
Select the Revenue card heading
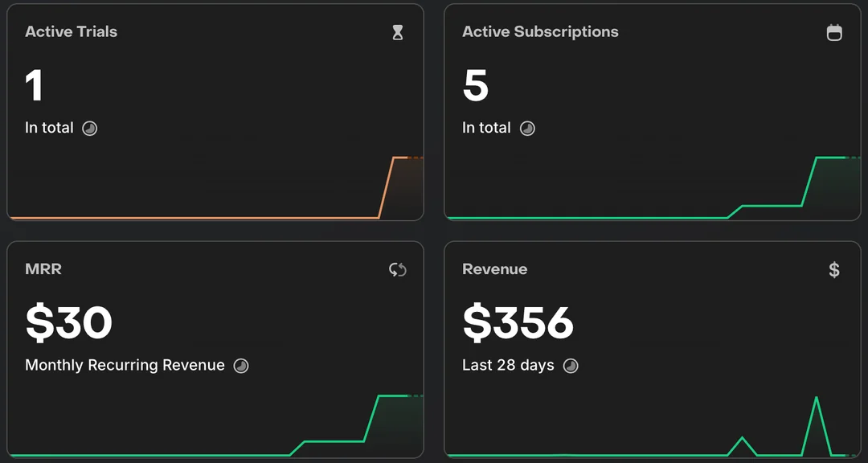[494, 269]
